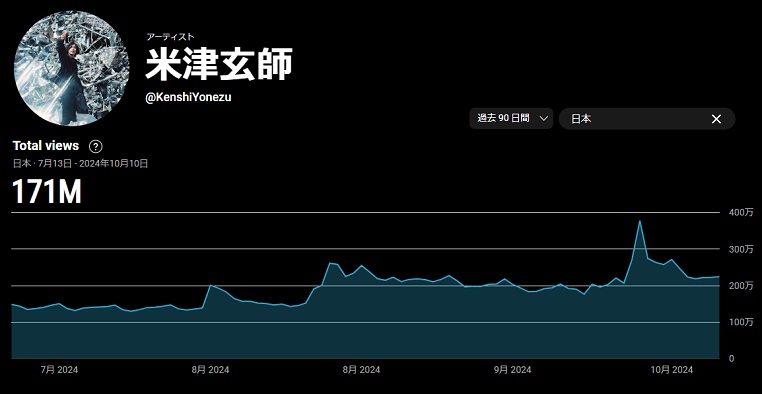762x394 pixels.
Task: Click the @KenshiYonezu channel handle
Action: tap(189, 97)
